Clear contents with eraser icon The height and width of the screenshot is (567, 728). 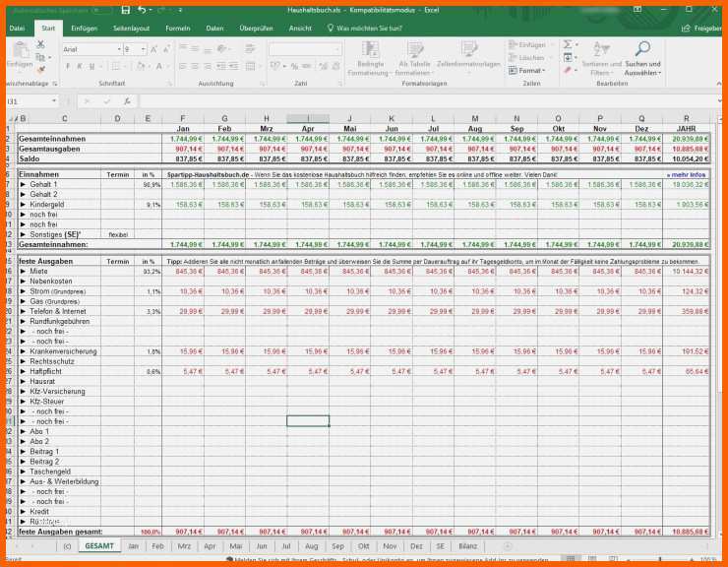pyautogui.click(x=568, y=70)
